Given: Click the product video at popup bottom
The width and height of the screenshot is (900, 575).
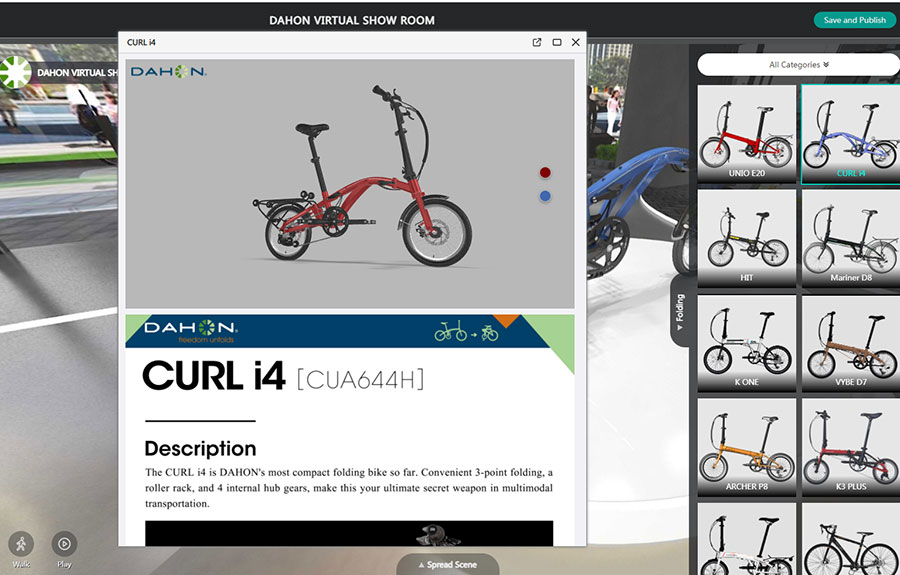Looking at the screenshot, I should point(349,533).
